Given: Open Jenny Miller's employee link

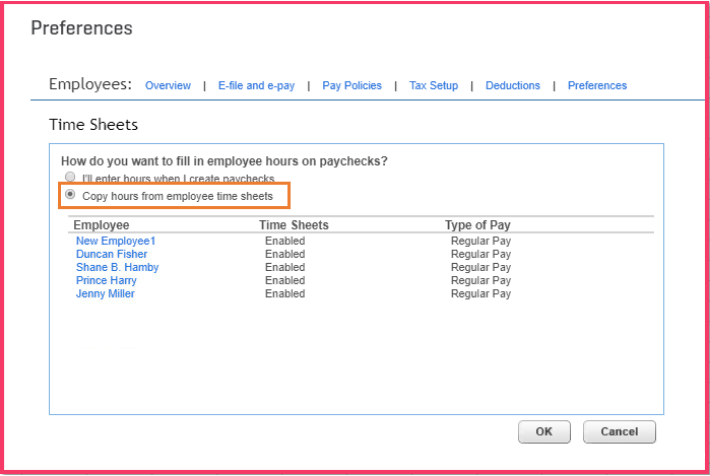Looking at the screenshot, I should 105,294.
